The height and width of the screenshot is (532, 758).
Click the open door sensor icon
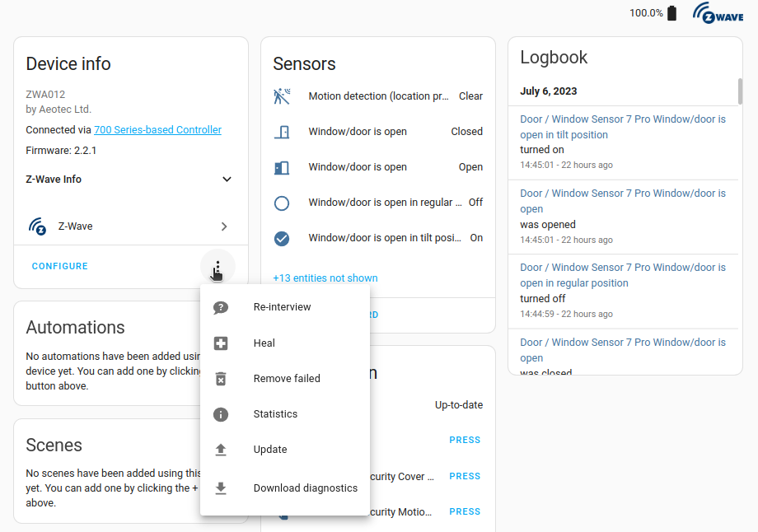point(282,167)
